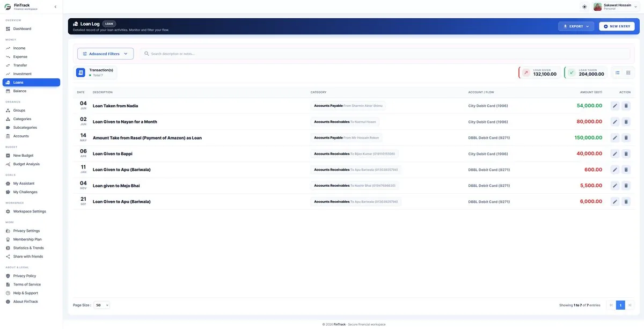
Task: Delete 11 Jan Loan Given to Apu entry
Action: (626, 170)
